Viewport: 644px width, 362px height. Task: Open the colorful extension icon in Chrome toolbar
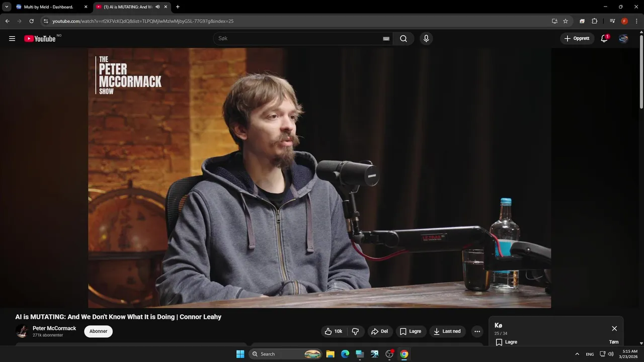point(582,21)
